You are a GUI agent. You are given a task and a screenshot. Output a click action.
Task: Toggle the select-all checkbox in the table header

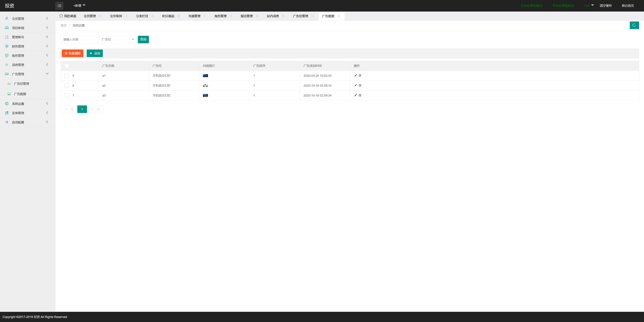(x=67, y=66)
